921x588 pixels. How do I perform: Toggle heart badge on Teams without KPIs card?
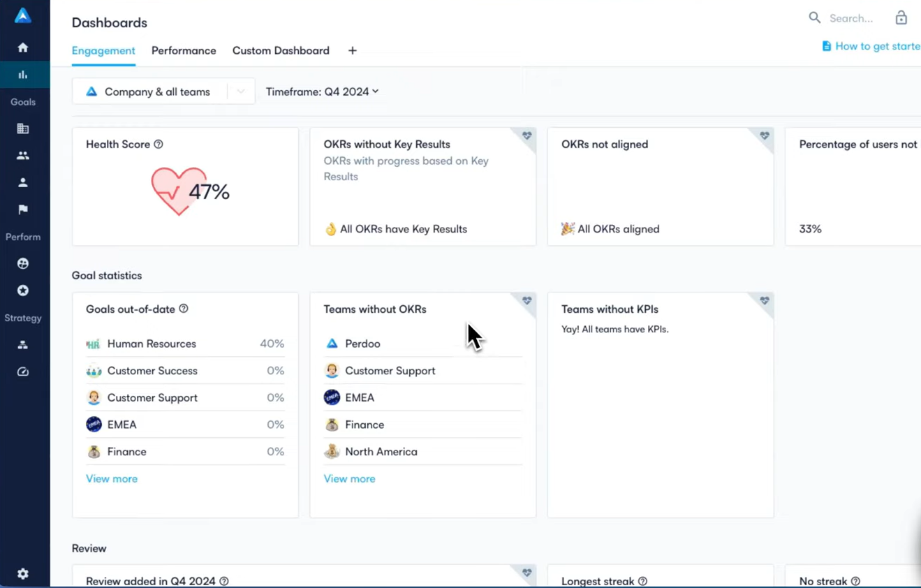(765, 300)
